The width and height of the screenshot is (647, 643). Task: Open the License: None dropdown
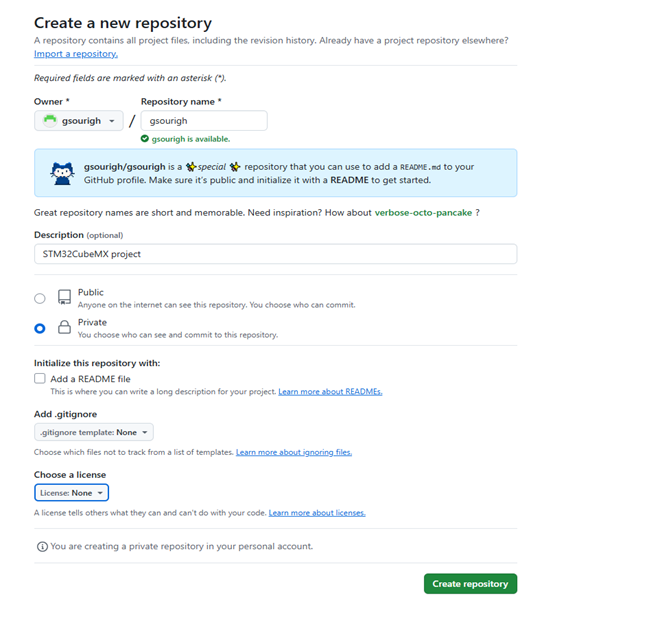[x=71, y=493]
